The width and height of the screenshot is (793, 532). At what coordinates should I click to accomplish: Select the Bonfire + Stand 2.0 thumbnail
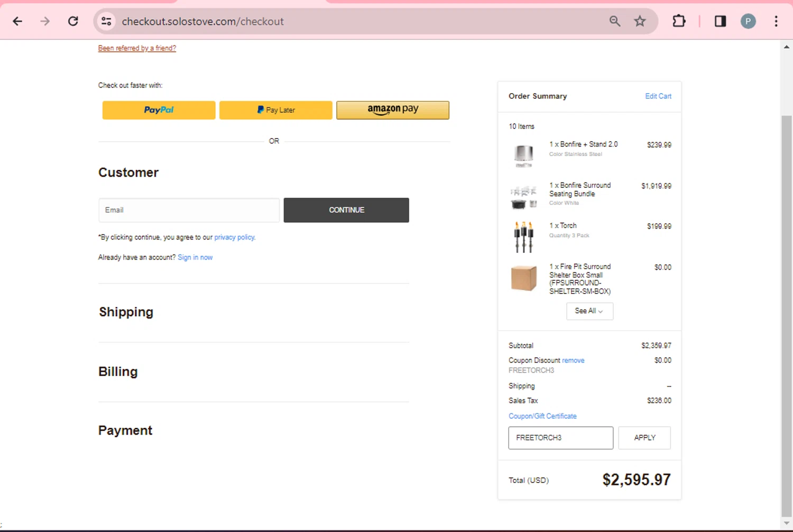click(x=523, y=154)
